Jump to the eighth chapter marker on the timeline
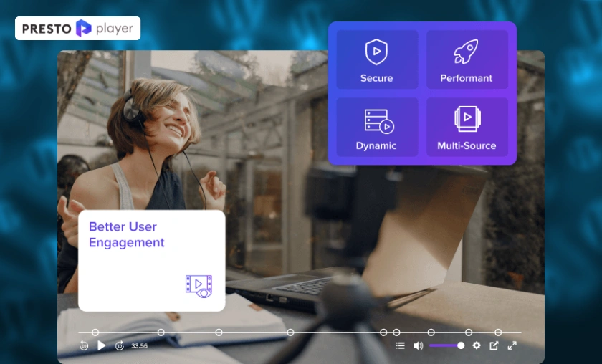This screenshot has width=602, height=364. (469, 332)
